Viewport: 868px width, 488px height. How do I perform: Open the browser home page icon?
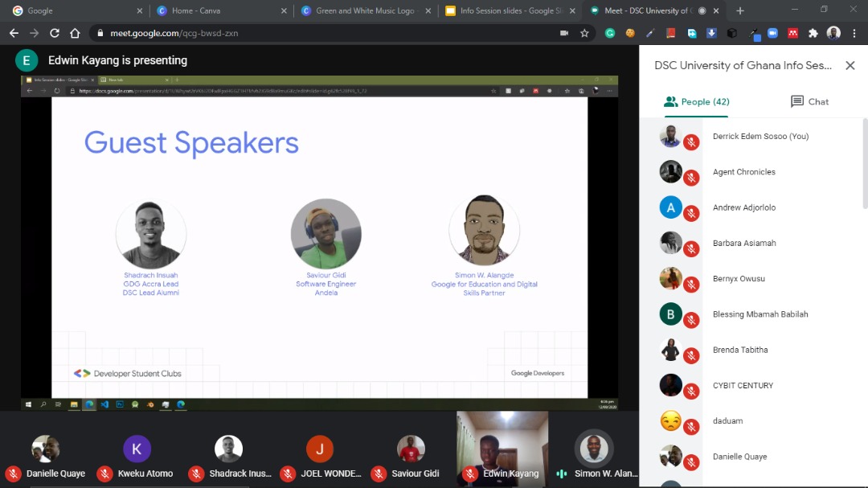pos(75,33)
